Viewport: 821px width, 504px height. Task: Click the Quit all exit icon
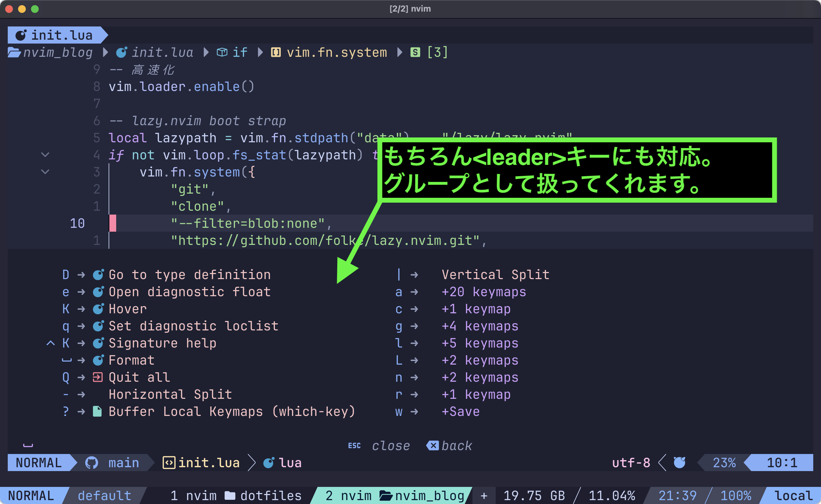tap(97, 377)
